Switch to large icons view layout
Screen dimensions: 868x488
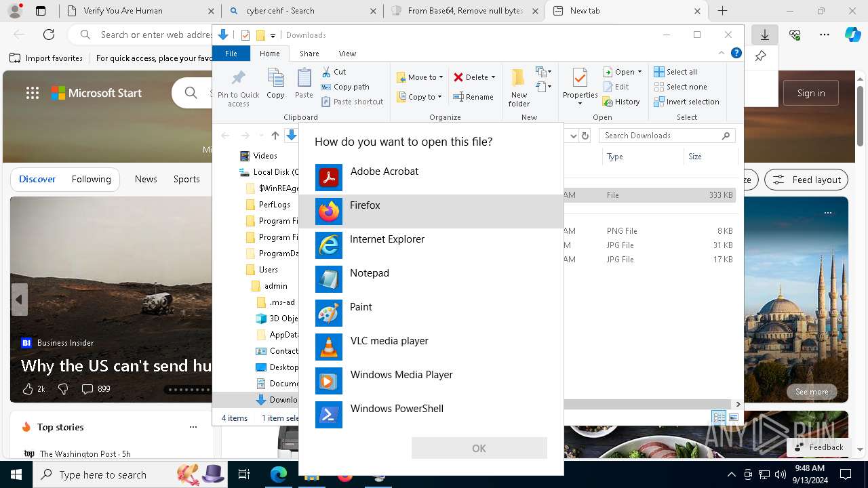(733, 418)
